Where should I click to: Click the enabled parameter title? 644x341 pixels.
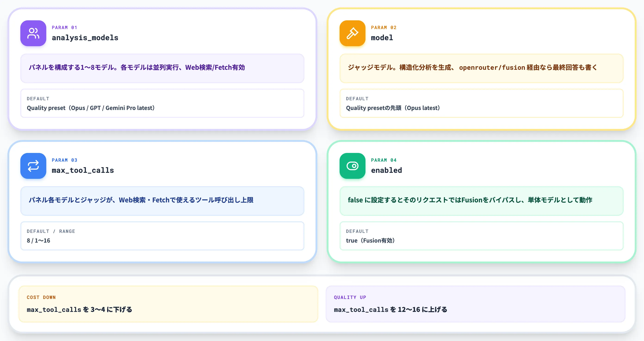tap(387, 170)
